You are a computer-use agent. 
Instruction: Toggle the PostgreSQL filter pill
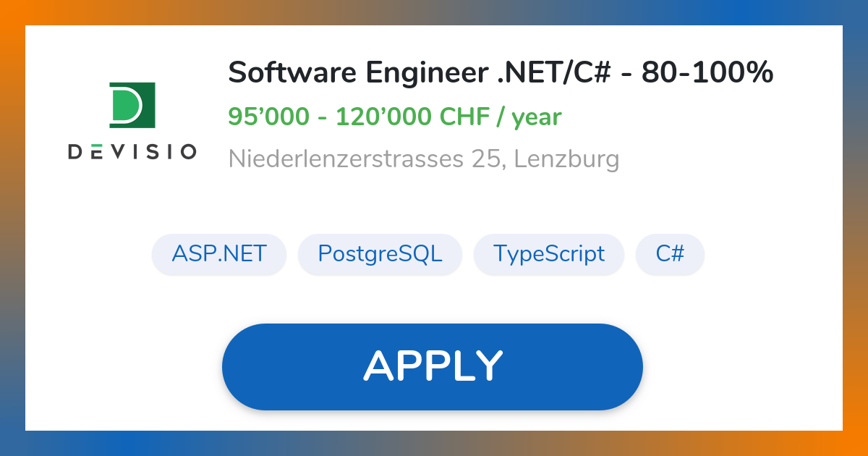tap(380, 254)
